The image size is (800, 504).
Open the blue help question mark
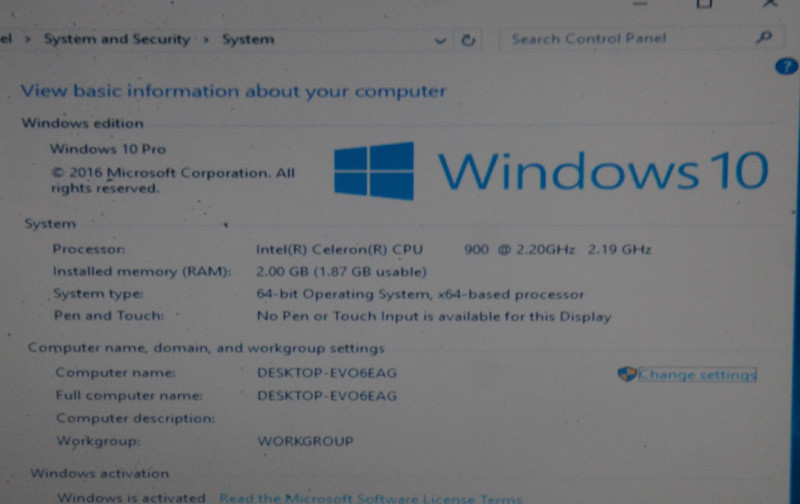tap(786, 66)
